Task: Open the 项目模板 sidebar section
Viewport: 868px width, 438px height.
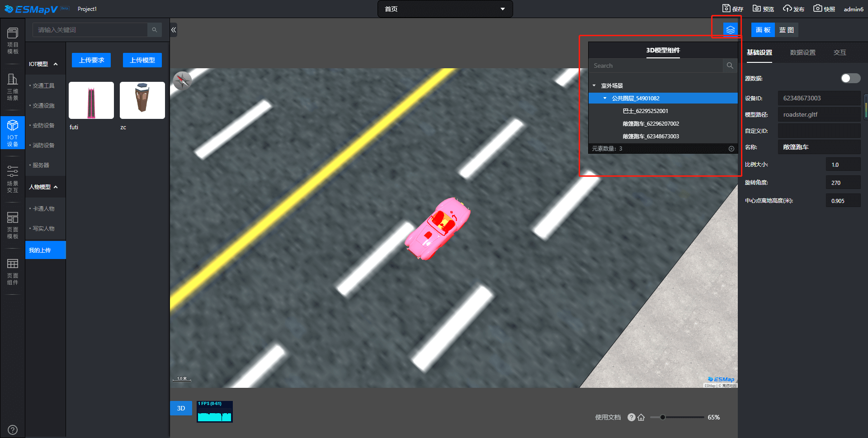Action: tap(13, 41)
